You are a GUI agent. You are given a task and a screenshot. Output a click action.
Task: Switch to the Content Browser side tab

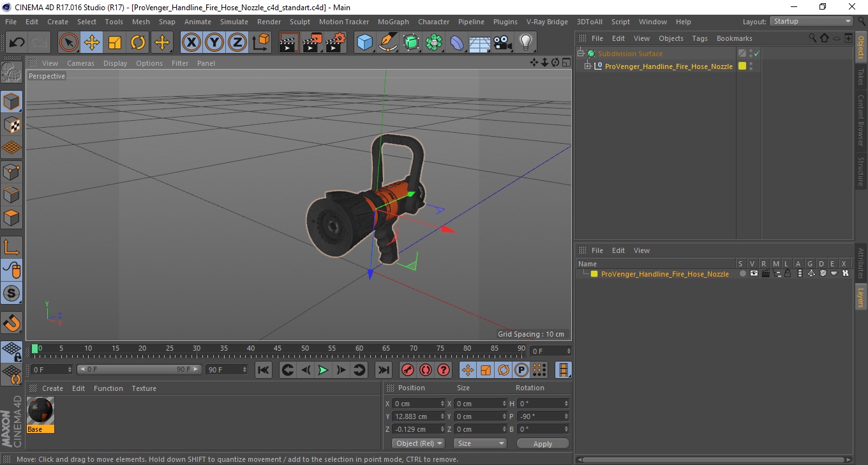pyautogui.click(x=861, y=121)
